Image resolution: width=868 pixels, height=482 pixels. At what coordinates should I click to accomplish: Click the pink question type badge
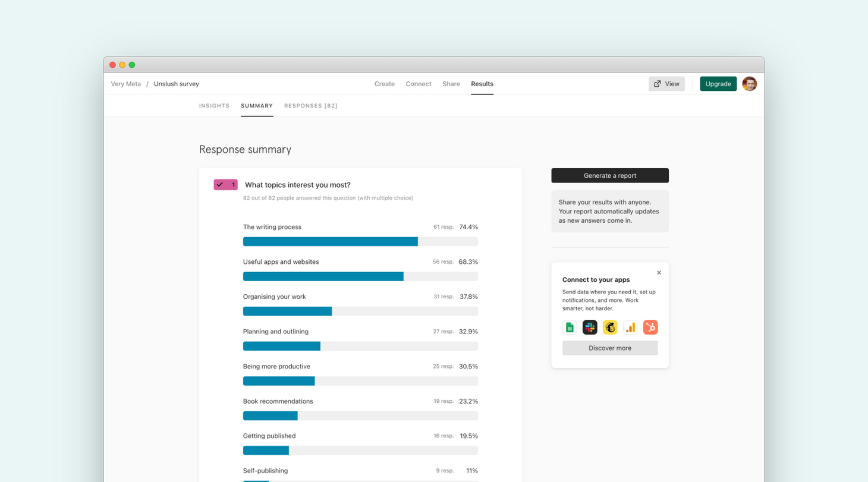226,185
